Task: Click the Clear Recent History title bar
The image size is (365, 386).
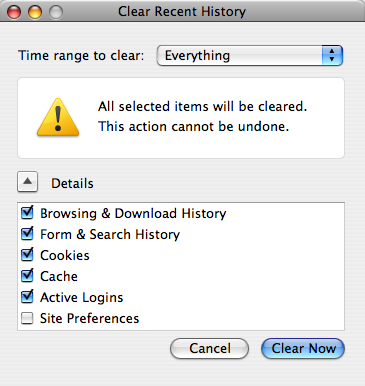Action: [x=182, y=12]
